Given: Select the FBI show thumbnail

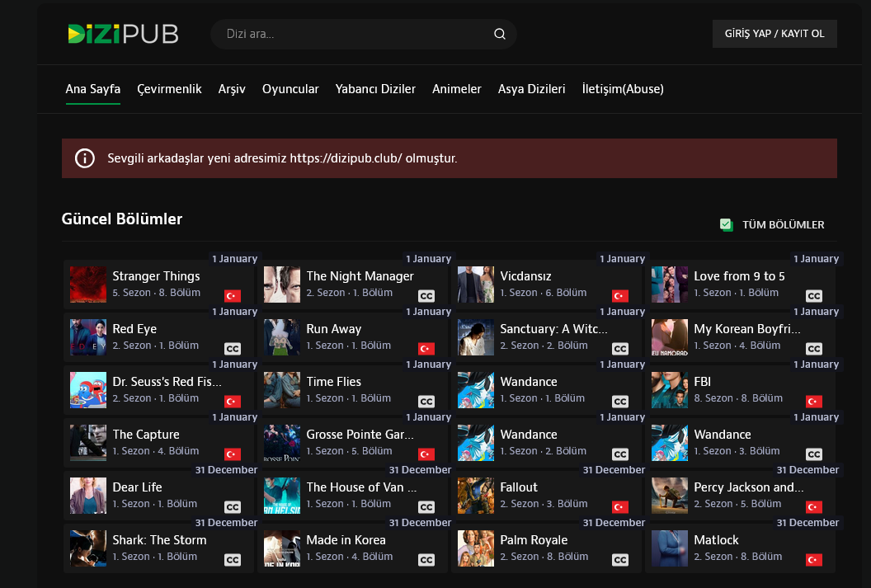Looking at the screenshot, I should [x=670, y=390].
